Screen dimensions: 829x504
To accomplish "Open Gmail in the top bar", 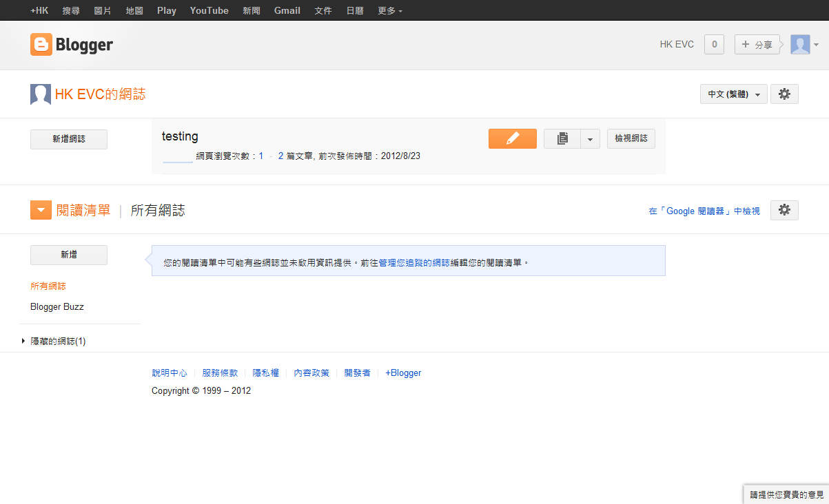I will [x=287, y=10].
